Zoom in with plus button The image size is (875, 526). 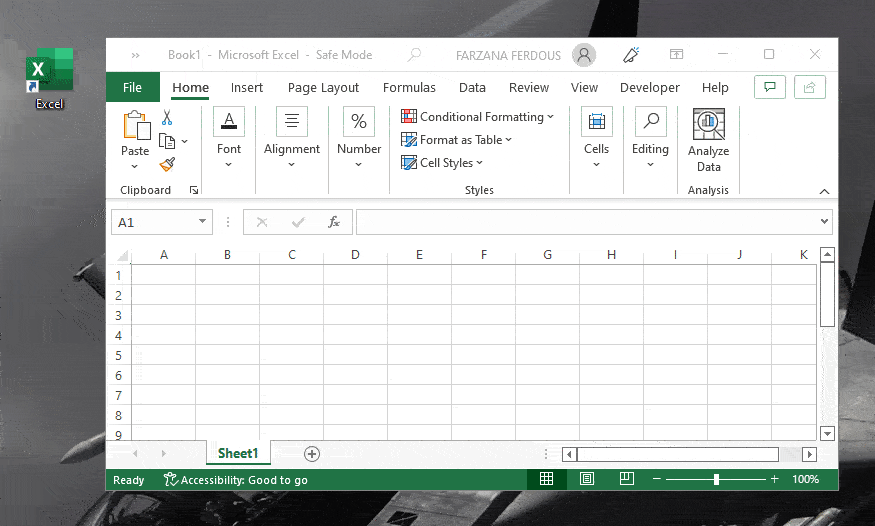click(x=775, y=479)
